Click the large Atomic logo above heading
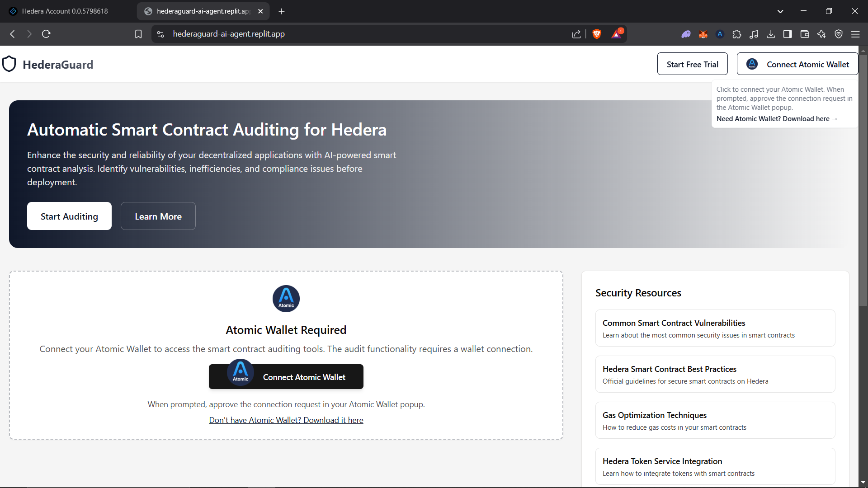Image resolution: width=868 pixels, height=488 pixels. [286, 299]
